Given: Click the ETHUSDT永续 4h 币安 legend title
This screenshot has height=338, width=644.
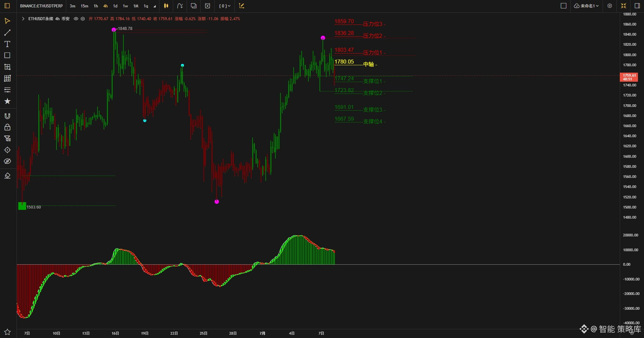Looking at the screenshot, I should click(x=49, y=19).
